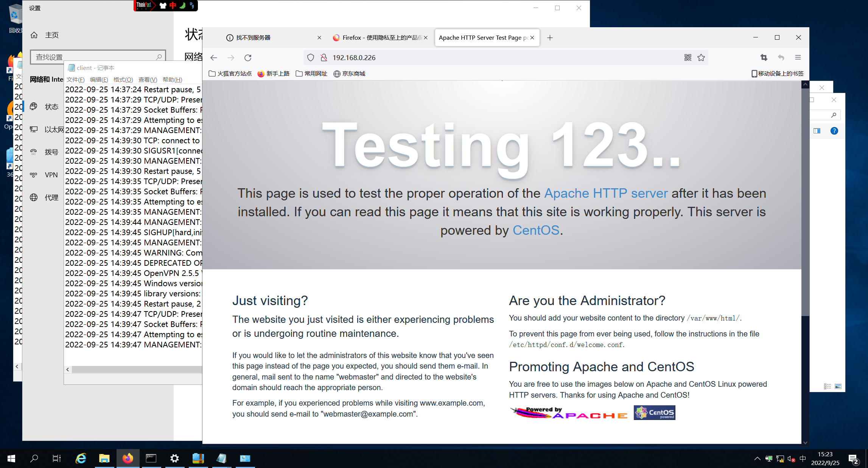Open the 京东商城 bookmark
This screenshot has height=468, width=868.
[349, 74]
